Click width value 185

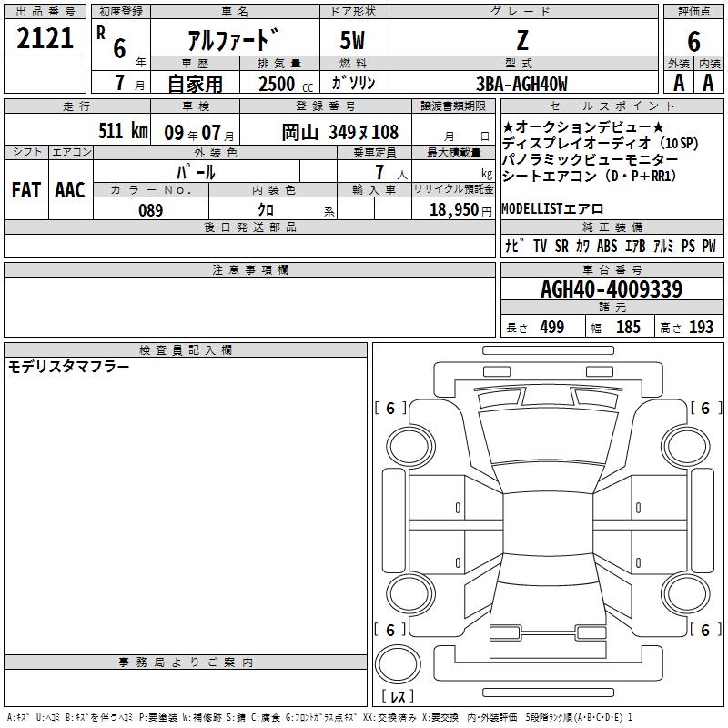coord(628,327)
